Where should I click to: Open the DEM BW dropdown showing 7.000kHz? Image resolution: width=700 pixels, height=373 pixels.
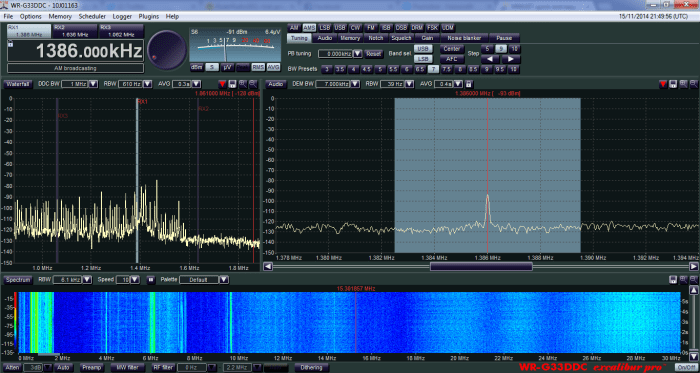pyautogui.click(x=355, y=84)
